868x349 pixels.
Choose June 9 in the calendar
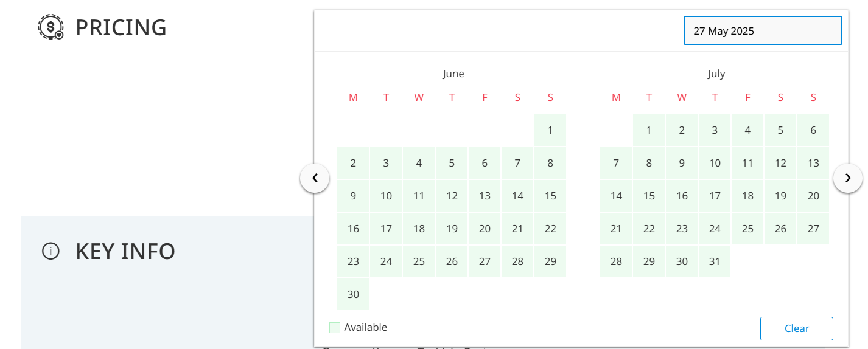point(353,196)
